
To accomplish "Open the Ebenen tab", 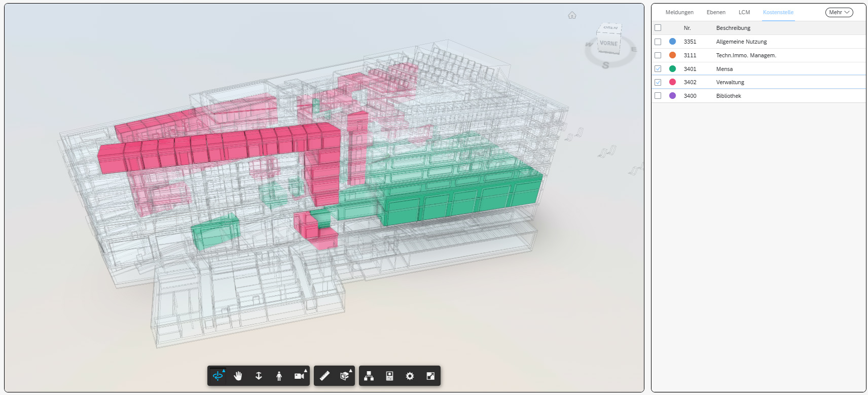I will 715,12.
